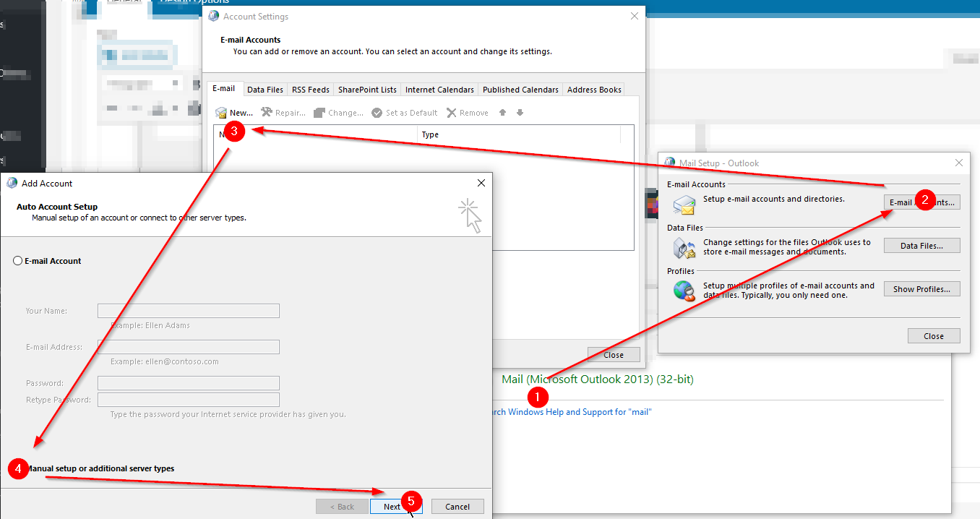Click the Show Profiles button
Viewport: 980px width, 519px height.
(922, 289)
